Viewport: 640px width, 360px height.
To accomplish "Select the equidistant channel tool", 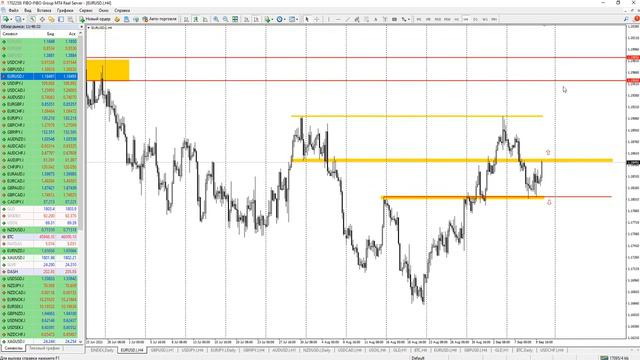I will coord(357,19).
